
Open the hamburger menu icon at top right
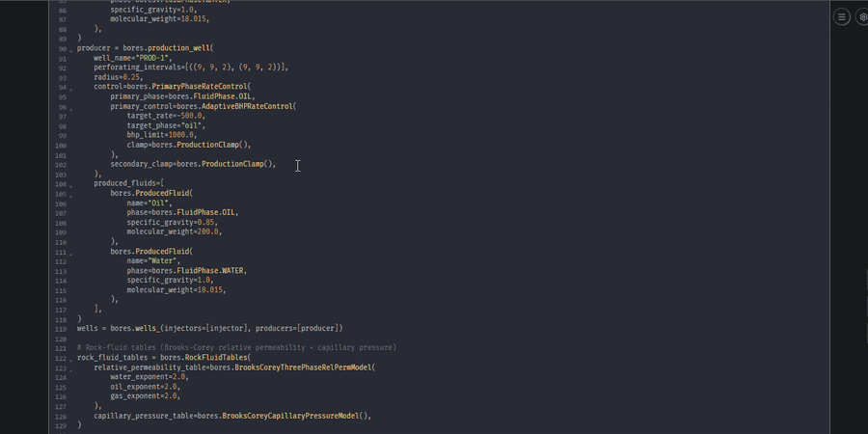coord(842,17)
